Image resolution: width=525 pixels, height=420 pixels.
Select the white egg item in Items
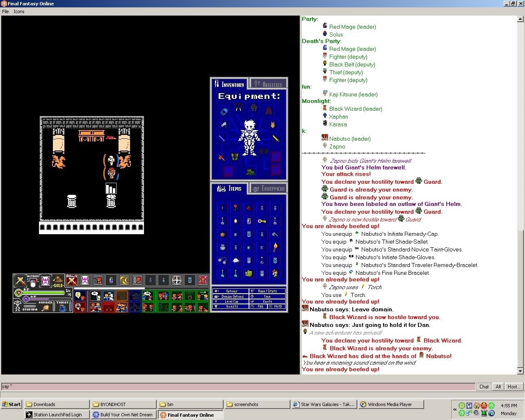click(235, 221)
